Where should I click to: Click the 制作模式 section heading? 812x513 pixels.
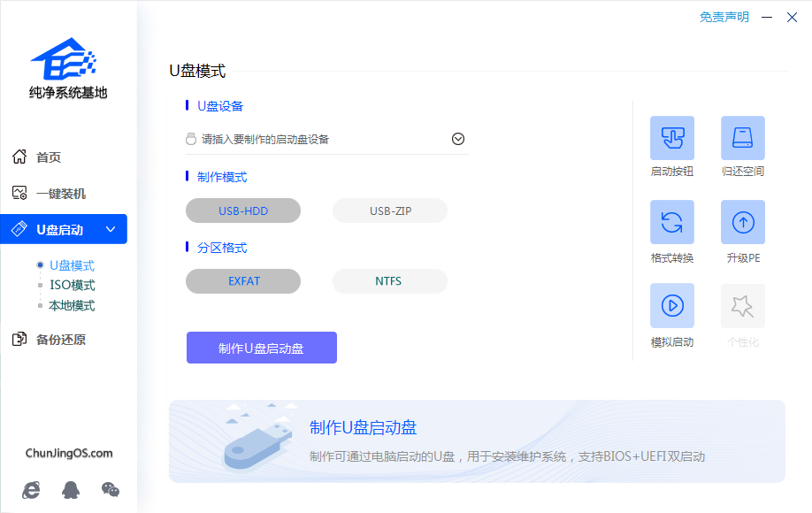[222, 177]
